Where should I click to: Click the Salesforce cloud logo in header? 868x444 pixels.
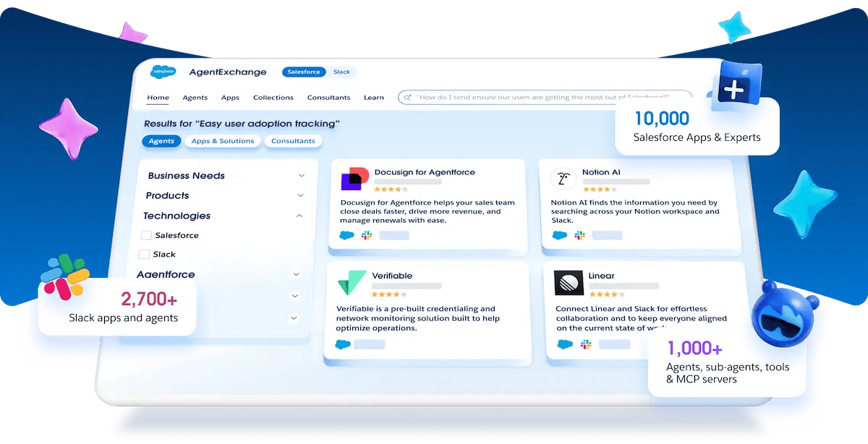click(163, 72)
